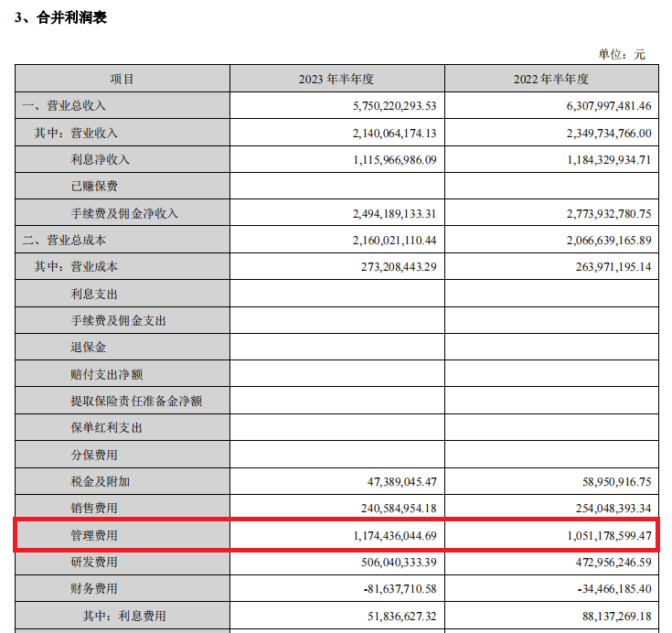Screen dimensions: 672x633
Task: Click the column header 2022 年半年度
Action: click(551, 79)
